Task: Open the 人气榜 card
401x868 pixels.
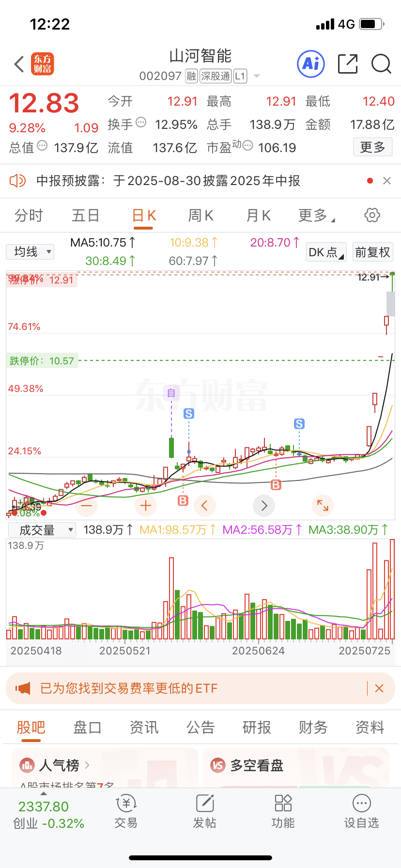Action: click(105, 768)
